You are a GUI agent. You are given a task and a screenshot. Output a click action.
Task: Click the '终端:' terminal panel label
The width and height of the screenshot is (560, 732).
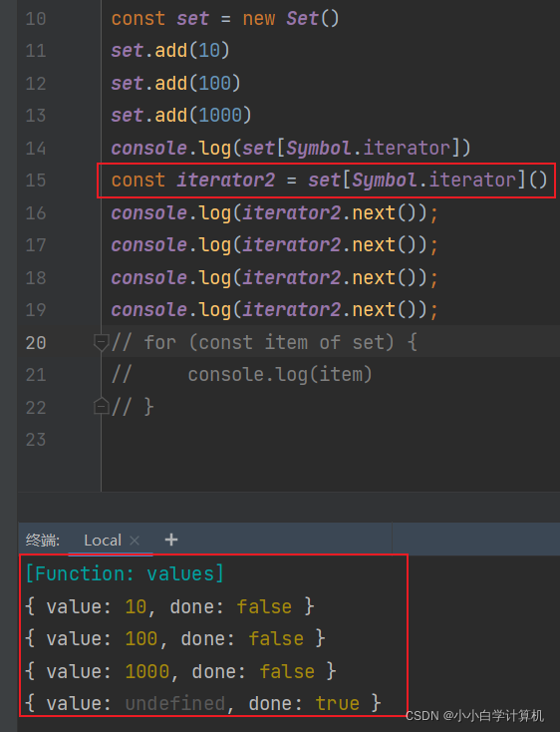coord(43,541)
